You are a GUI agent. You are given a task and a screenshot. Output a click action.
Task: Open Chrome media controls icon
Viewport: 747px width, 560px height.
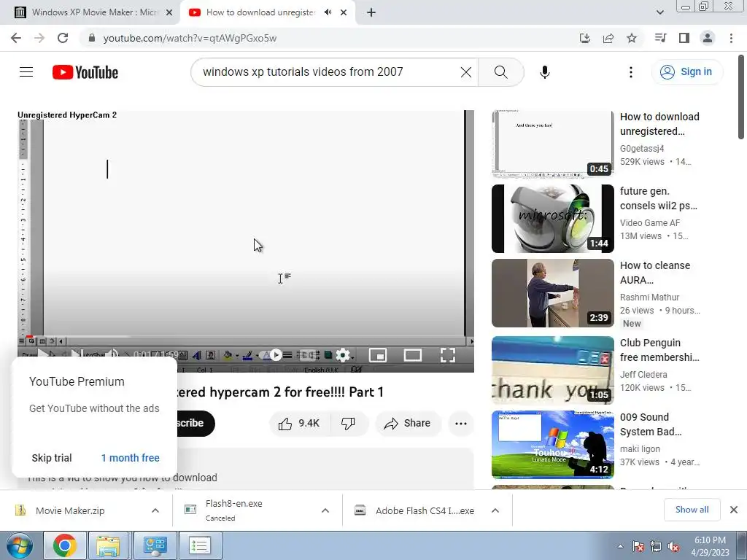pos(660,38)
